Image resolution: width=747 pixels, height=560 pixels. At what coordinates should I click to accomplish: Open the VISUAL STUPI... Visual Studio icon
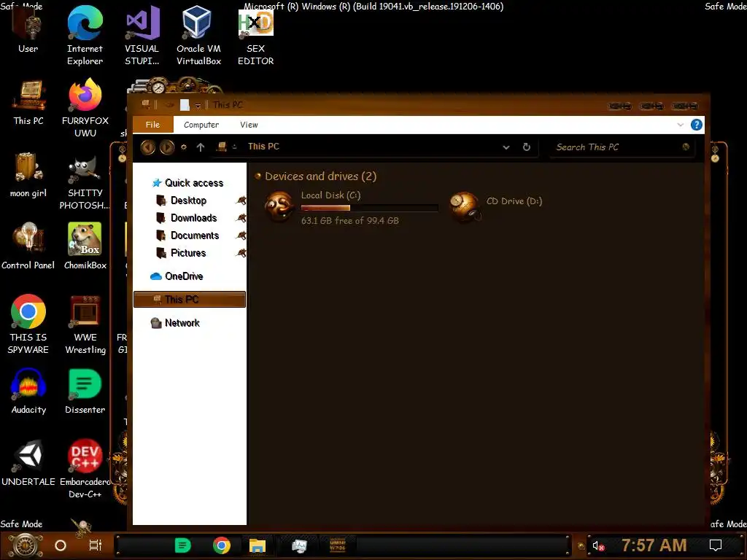click(142, 36)
